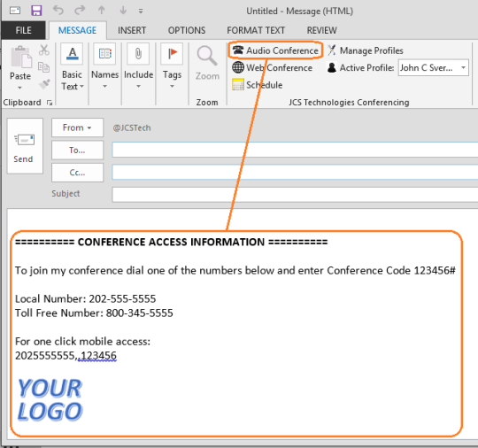Switch to the MESSAGE ribbon tab
The height and width of the screenshot is (448, 478).
coord(77,30)
